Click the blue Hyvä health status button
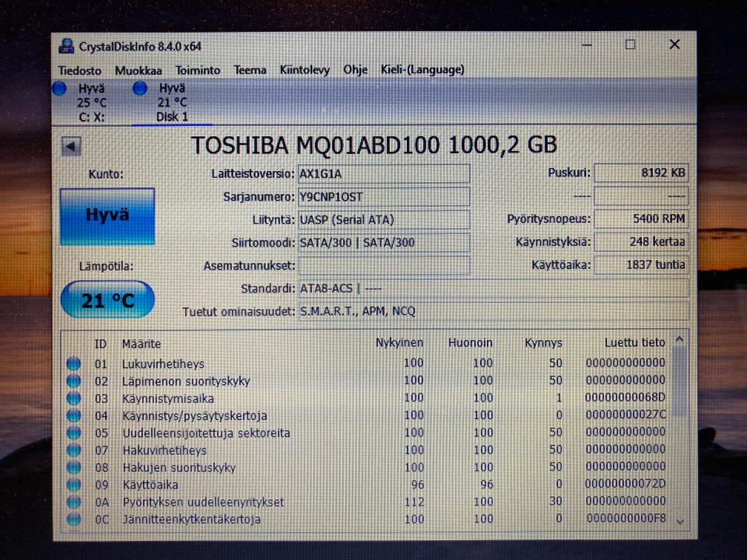The height and width of the screenshot is (560, 747). coord(107,216)
